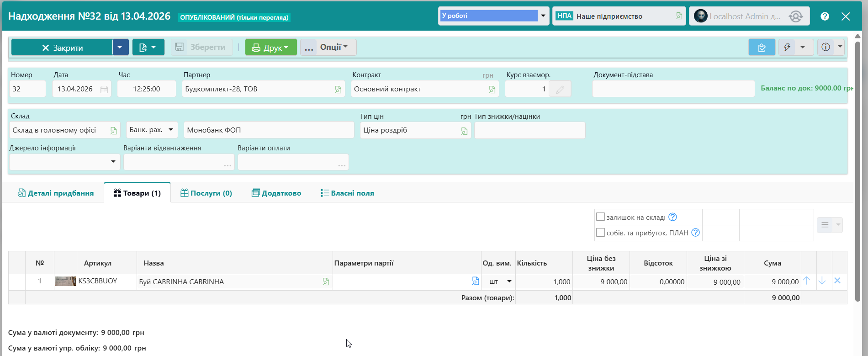Click the НПА badge in the header
This screenshot has width=868, height=356.
(x=565, y=16)
